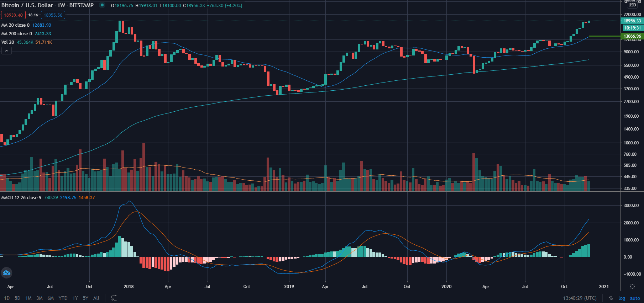The width and height of the screenshot is (644, 303).
Task: Select the 1D date range
Action: pyautogui.click(x=7, y=298)
